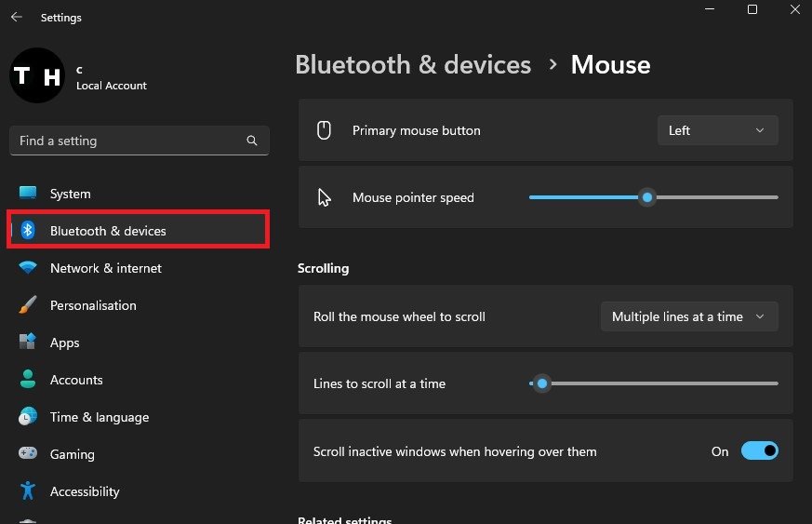The image size is (812, 524).
Task: Expand the Multiple lines at a time dropdown
Action: pos(688,316)
